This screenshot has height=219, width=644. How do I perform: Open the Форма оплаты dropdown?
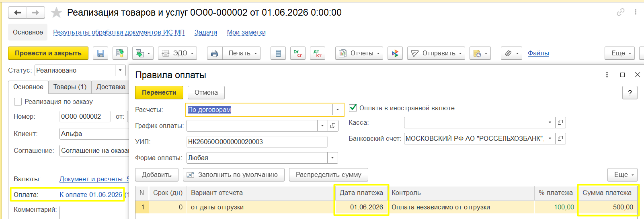332,158
